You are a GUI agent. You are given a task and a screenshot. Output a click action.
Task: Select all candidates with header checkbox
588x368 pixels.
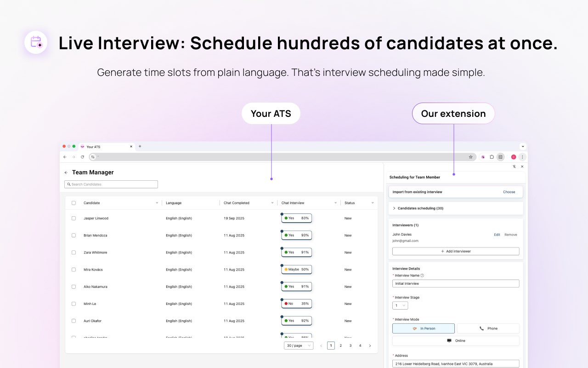point(73,203)
